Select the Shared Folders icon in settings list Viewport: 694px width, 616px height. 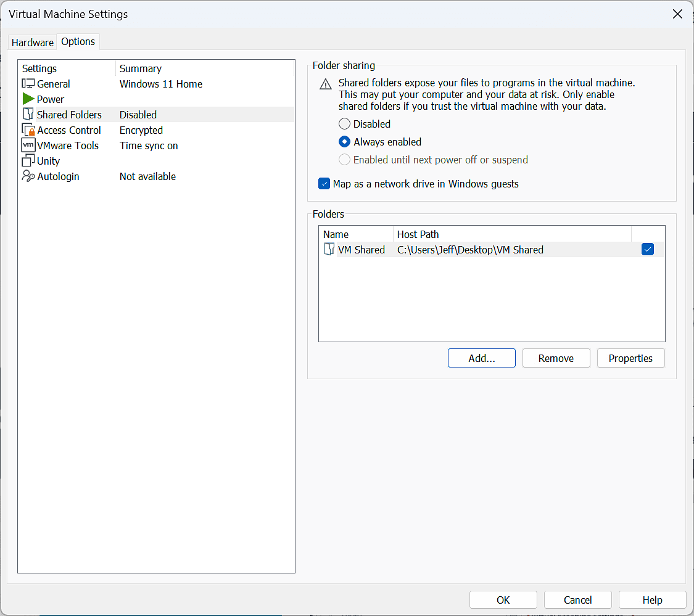[x=28, y=115]
